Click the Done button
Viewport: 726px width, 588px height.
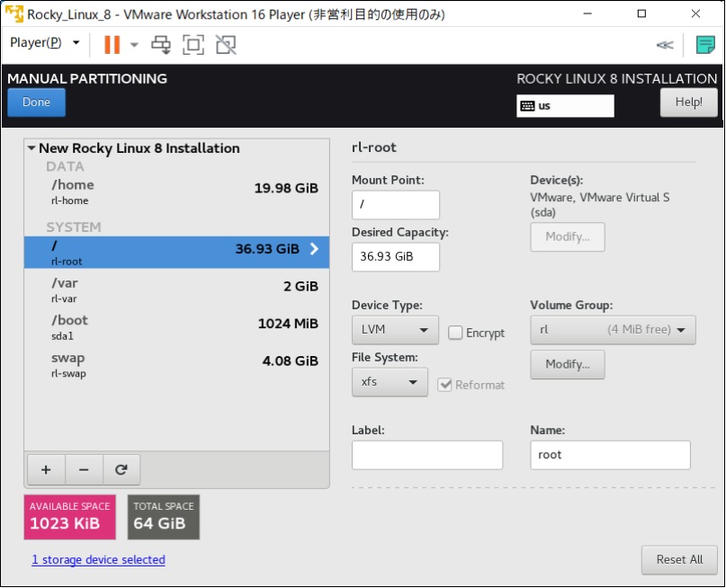(35, 102)
